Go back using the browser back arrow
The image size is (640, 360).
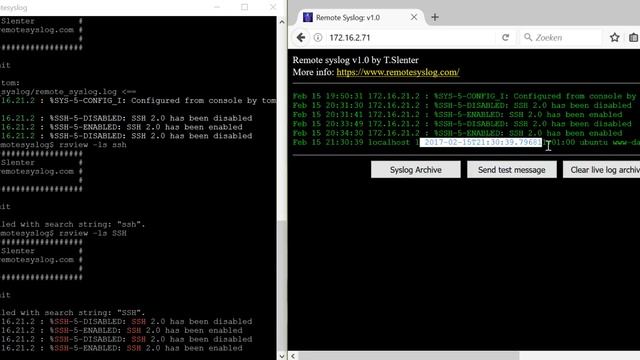(301, 38)
